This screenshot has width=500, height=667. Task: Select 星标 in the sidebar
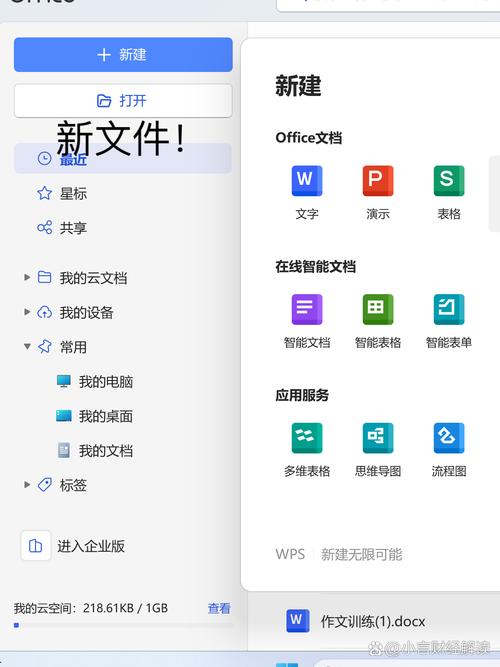pos(73,194)
